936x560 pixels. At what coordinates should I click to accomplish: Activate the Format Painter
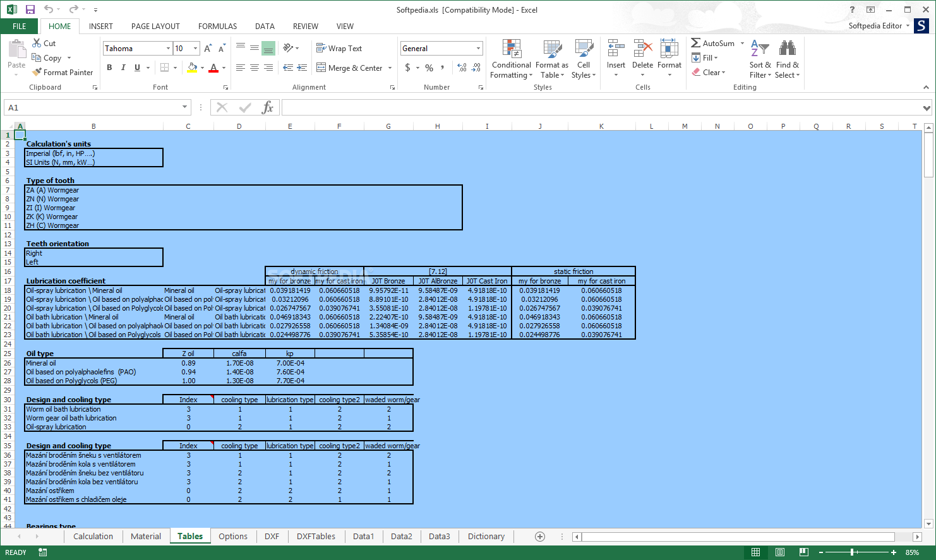pos(63,72)
